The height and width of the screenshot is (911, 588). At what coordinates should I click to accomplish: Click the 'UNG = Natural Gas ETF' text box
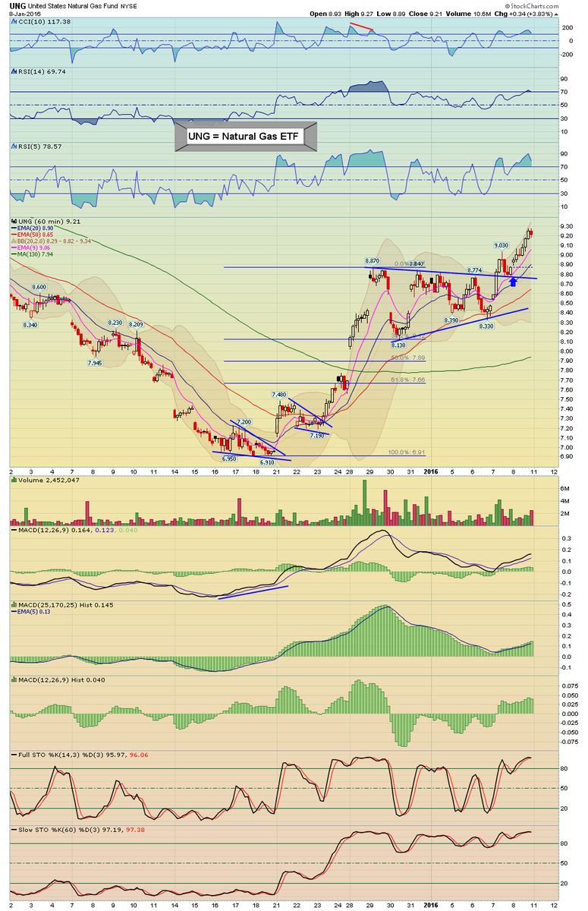click(x=242, y=136)
